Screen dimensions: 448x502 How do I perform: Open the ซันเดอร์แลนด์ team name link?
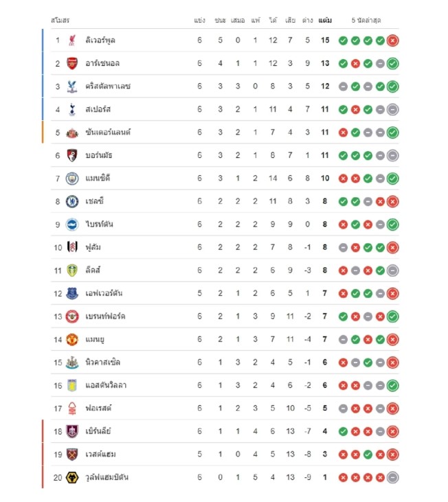pyautogui.click(x=108, y=133)
